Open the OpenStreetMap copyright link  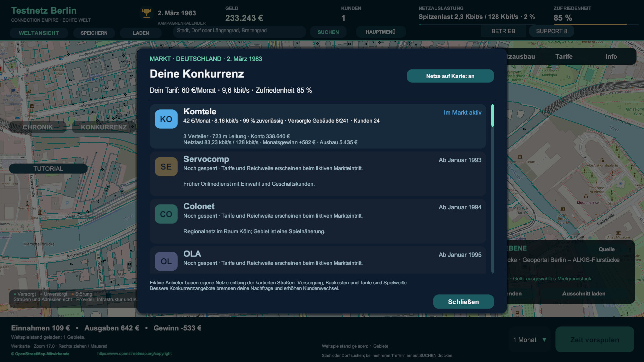pos(134,354)
